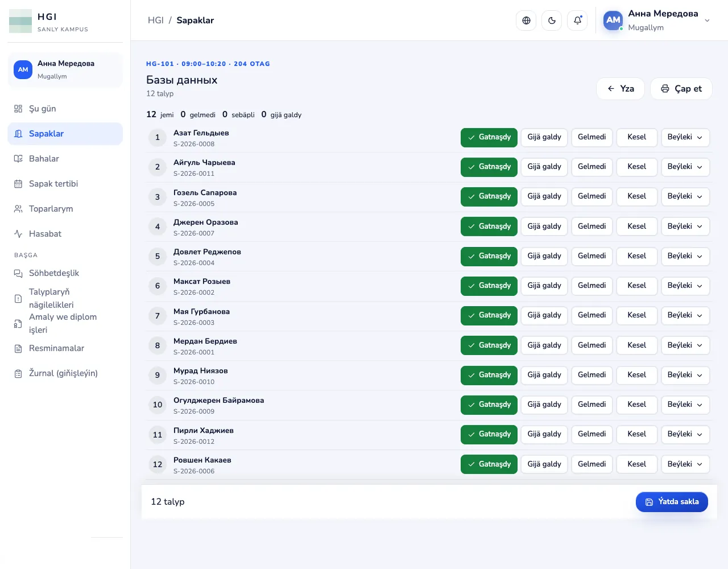Image resolution: width=728 pixels, height=569 pixels.
Task: Click the Žurnal clipboard icon
Action: pos(18,373)
